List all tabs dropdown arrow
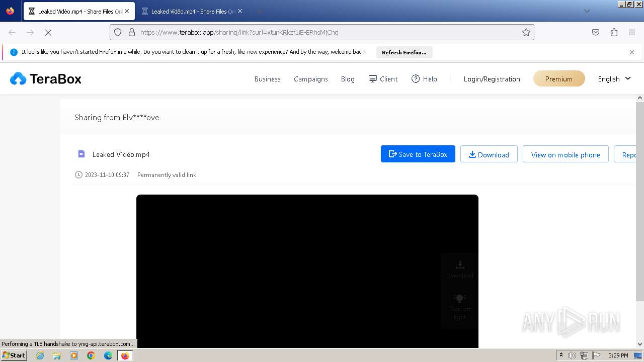The height and width of the screenshot is (362, 644). tap(587, 11)
